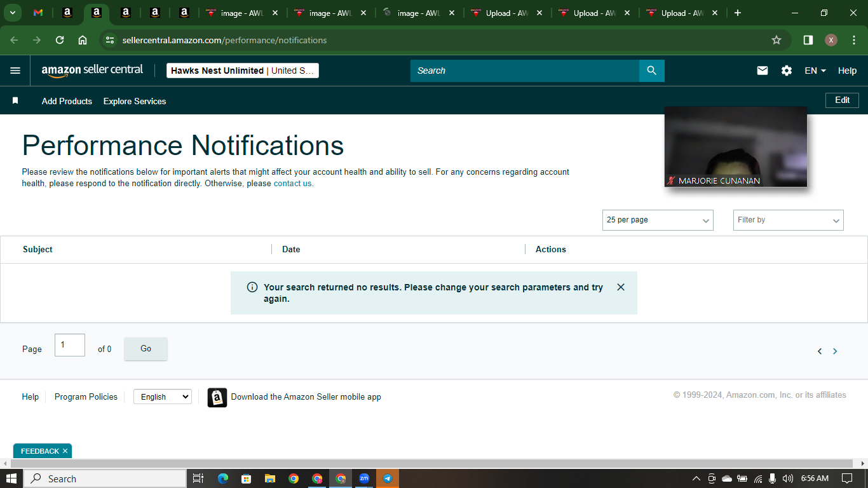This screenshot has height=488, width=868.
Task: Open the Chrome side panel
Action: [808, 40]
